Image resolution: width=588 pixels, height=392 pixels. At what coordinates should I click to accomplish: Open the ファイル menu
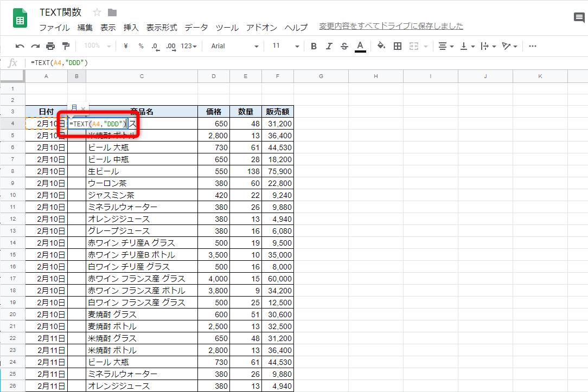(x=54, y=27)
